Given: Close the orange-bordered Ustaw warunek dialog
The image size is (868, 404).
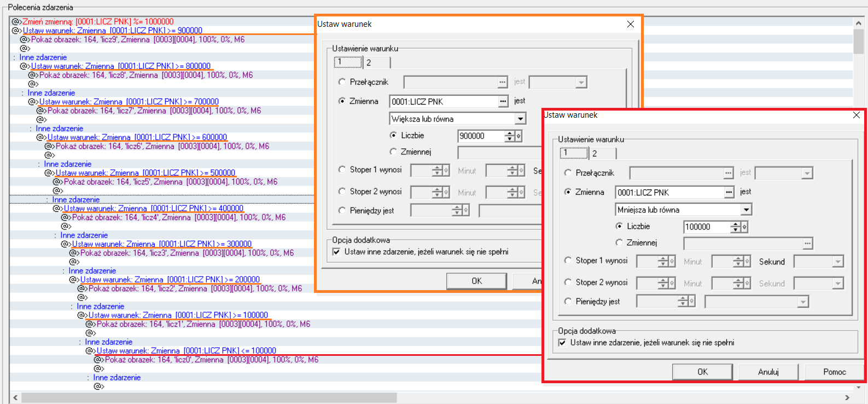Looking at the screenshot, I should [x=630, y=24].
